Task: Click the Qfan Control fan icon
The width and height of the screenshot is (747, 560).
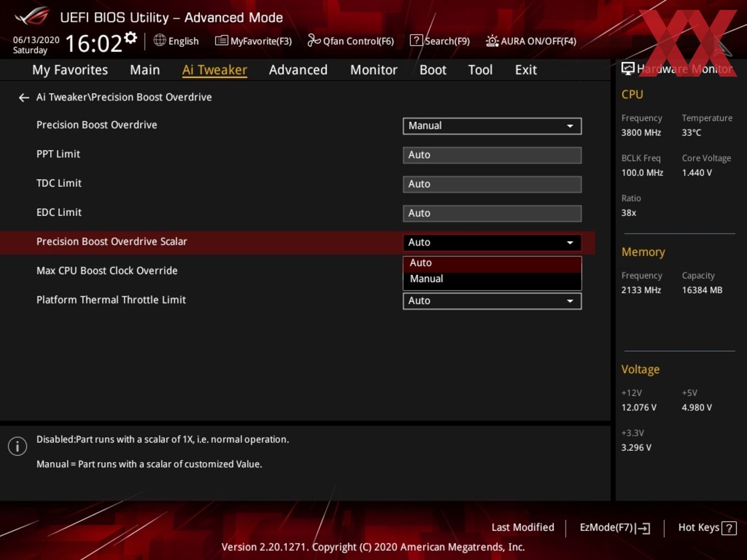Action: point(314,40)
